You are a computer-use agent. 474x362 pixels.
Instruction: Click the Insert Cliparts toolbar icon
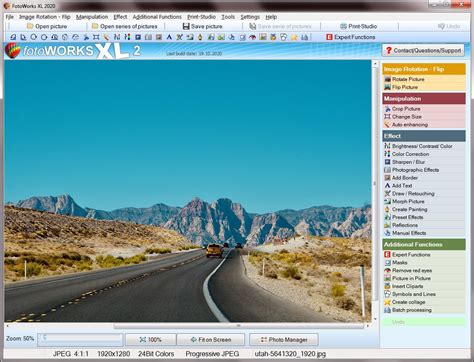click(273, 37)
